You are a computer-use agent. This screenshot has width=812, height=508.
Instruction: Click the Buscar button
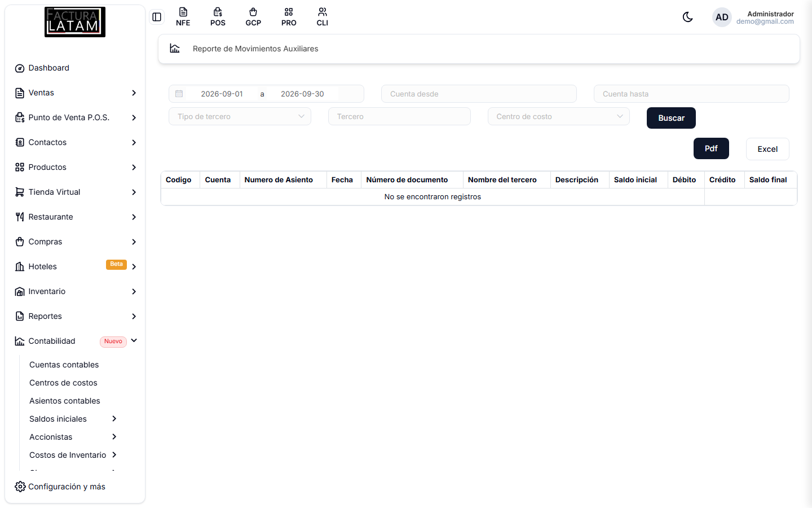point(671,118)
